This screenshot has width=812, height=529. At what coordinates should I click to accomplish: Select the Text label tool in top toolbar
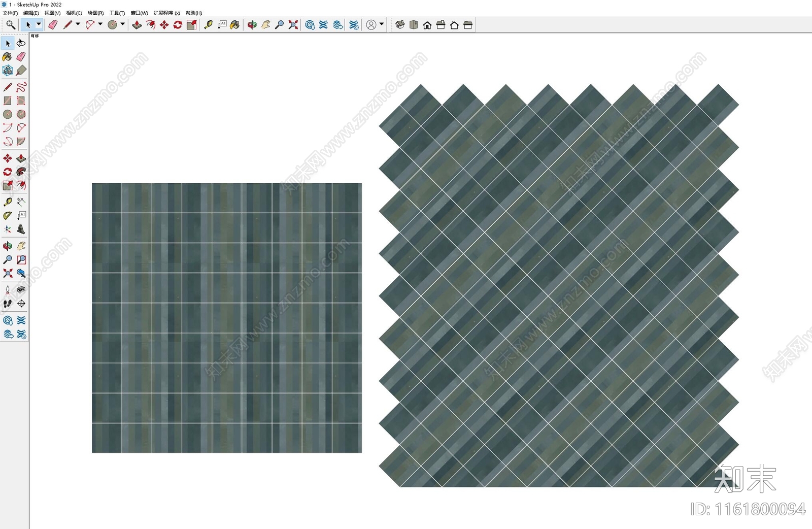point(222,24)
